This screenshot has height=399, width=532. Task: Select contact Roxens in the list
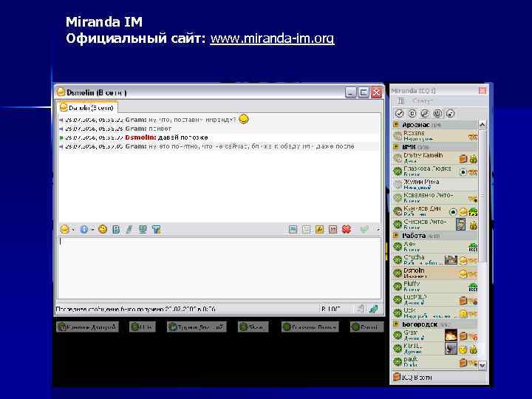435,136
